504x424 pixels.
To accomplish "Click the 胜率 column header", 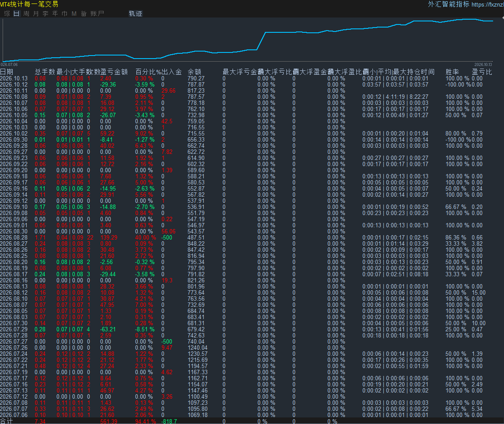I will coord(452,72).
